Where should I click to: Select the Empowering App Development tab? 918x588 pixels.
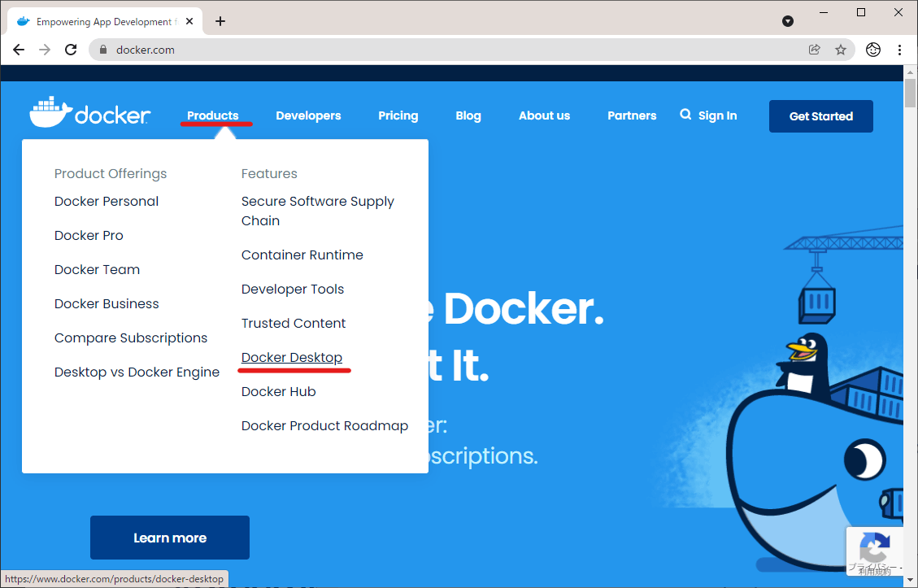pyautogui.click(x=104, y=22)
